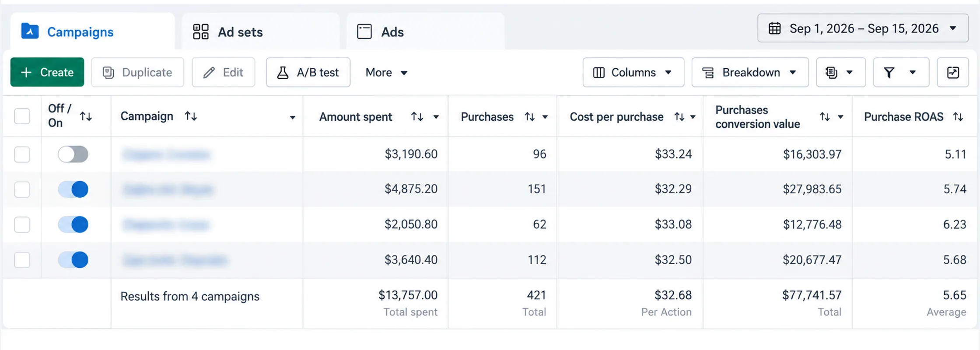Open the Columns dropdown
The height and width of the screenshot is (350, 980).
coord(633,72)
